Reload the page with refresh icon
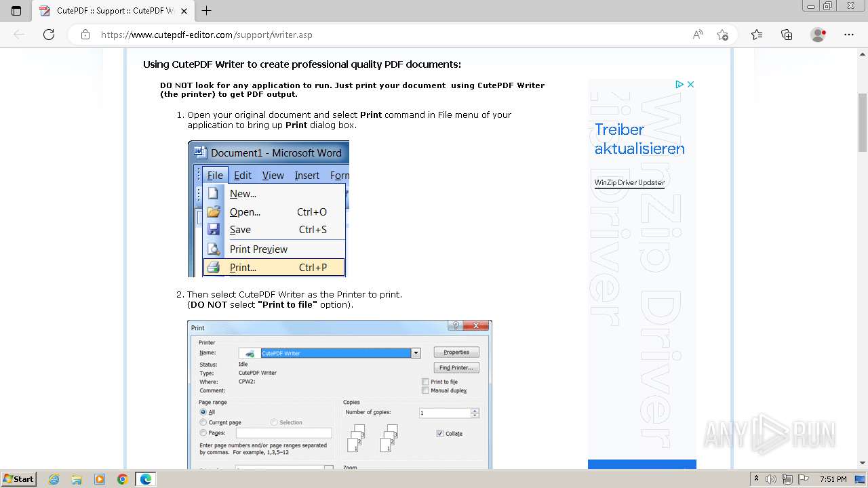Image resolution: width=868 pixels, height=488 pixels. click(49, 35)
